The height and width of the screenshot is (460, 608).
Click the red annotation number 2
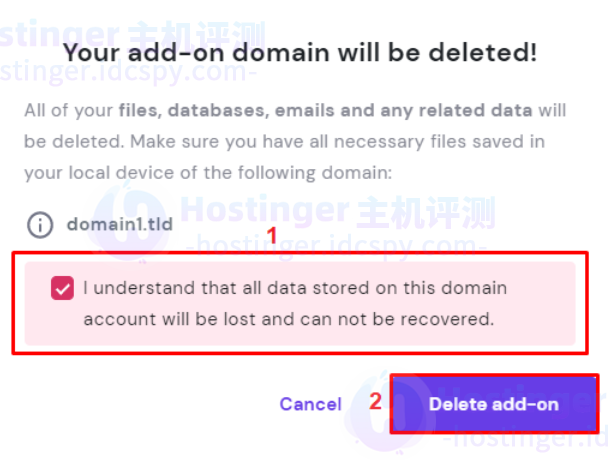point(376,403)
